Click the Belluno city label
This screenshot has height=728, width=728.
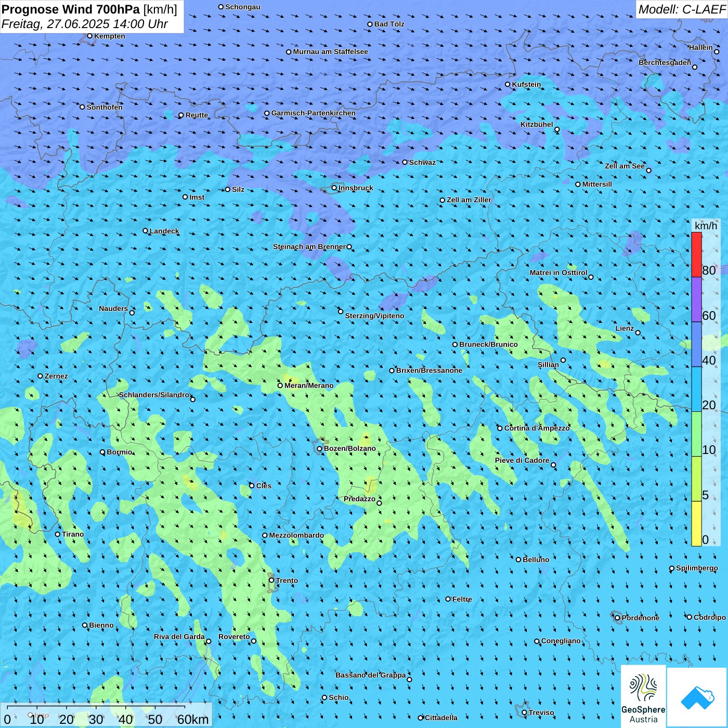pos(536,560)
